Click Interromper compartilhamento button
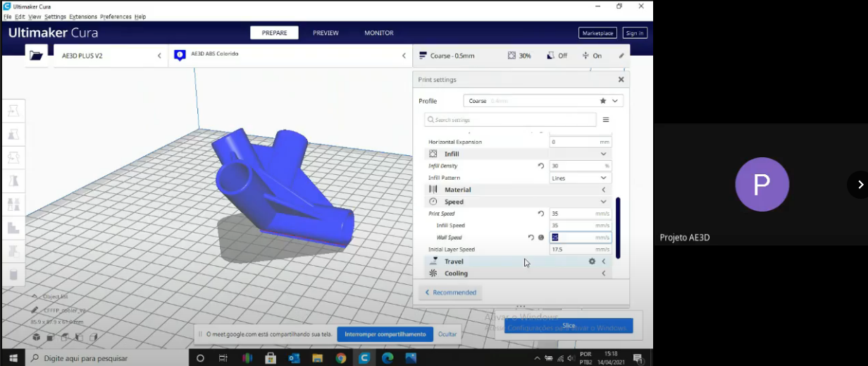 point(385,334)
